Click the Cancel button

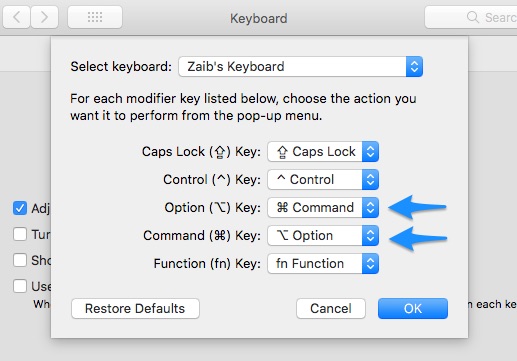point(331,309)
